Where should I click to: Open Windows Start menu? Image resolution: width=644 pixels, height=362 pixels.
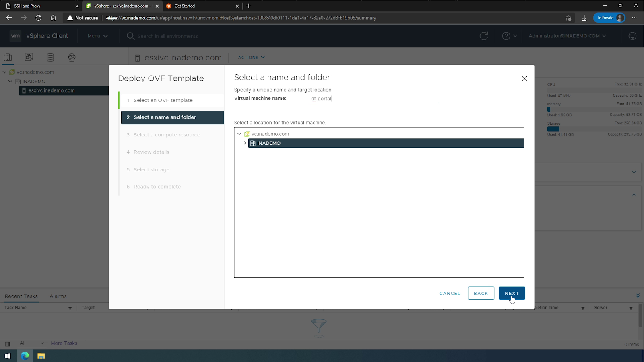pos(8,356)
